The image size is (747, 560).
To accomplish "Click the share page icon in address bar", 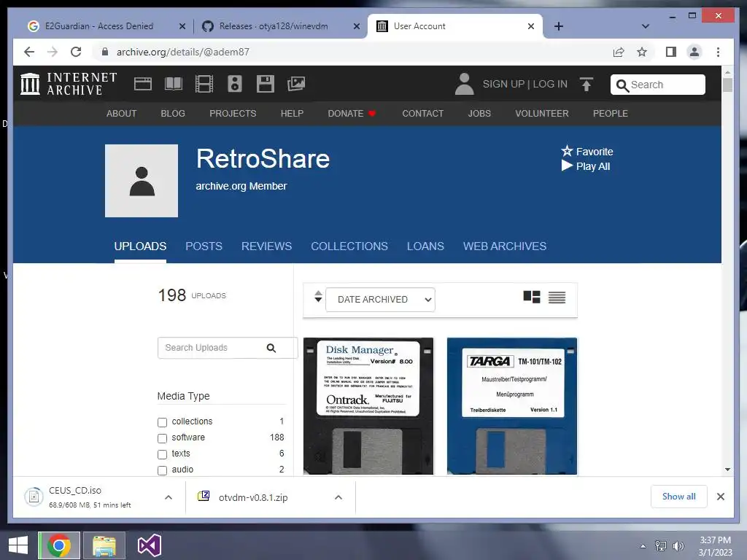I will (x=619, y=52).
